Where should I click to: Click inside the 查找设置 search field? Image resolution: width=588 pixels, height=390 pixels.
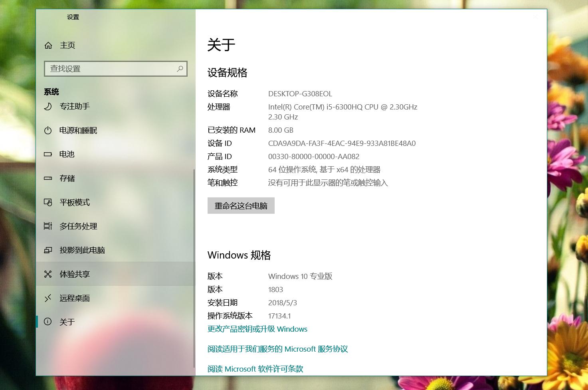pos(108,69)
